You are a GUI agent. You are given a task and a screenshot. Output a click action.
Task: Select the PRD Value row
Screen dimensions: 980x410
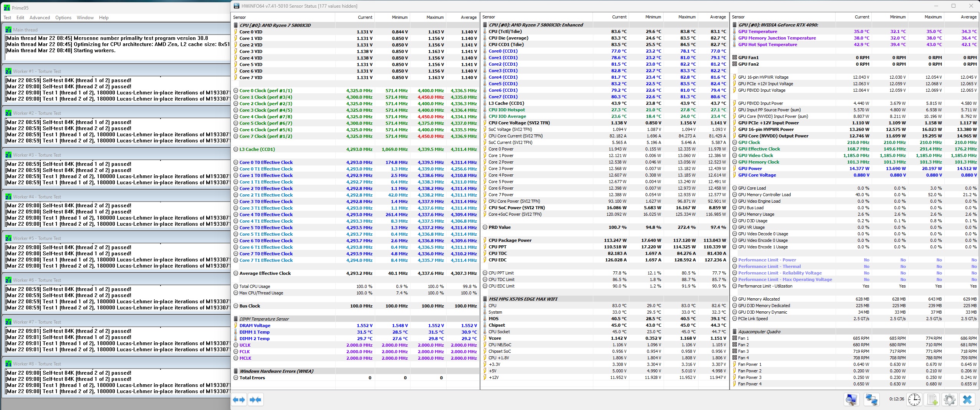pos(604,227)
